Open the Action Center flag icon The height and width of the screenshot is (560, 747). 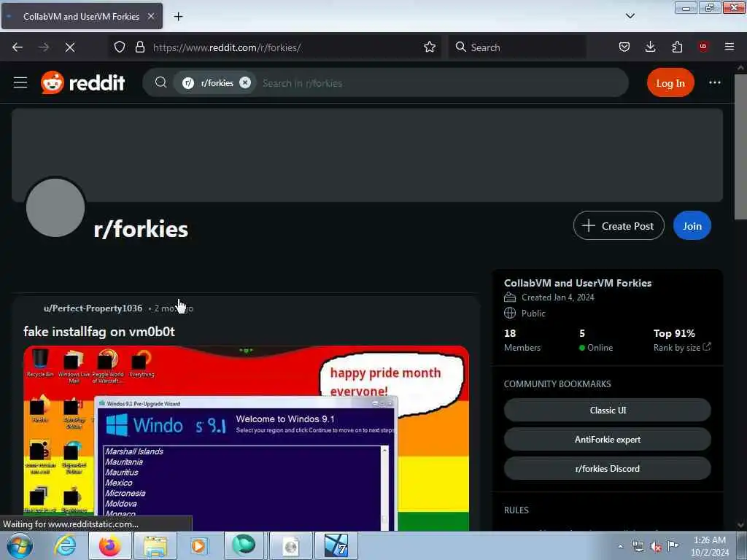(x=673, y=546)
